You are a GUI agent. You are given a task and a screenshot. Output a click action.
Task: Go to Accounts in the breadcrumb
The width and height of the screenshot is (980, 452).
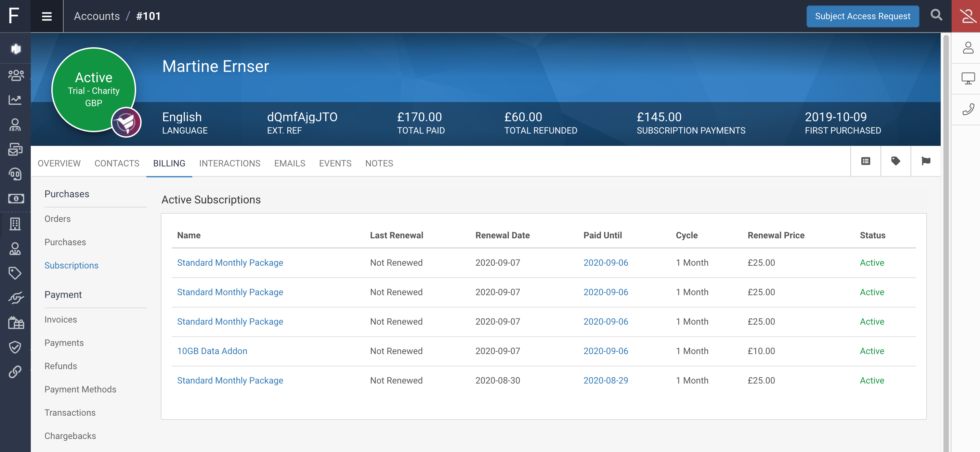[x=96, y=16]
